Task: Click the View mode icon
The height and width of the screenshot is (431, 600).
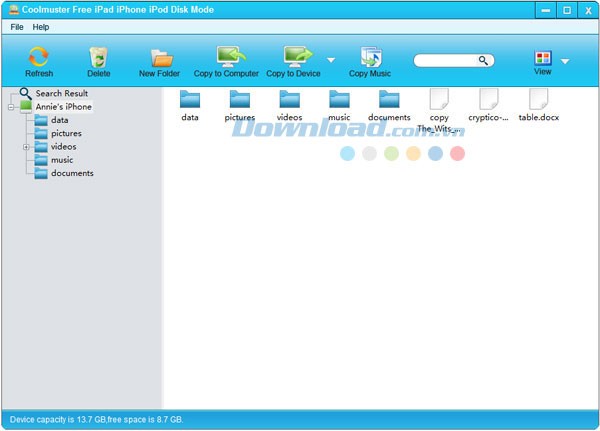Action: (543, 59)
